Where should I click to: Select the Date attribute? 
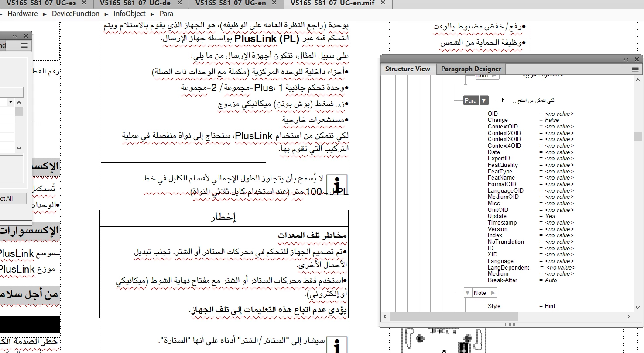(531, 152)
